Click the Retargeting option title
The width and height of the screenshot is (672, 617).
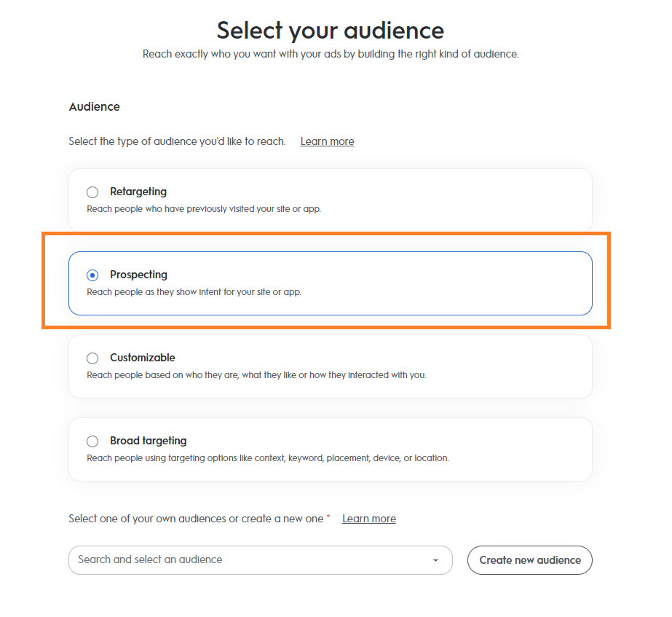pos(138,192)
